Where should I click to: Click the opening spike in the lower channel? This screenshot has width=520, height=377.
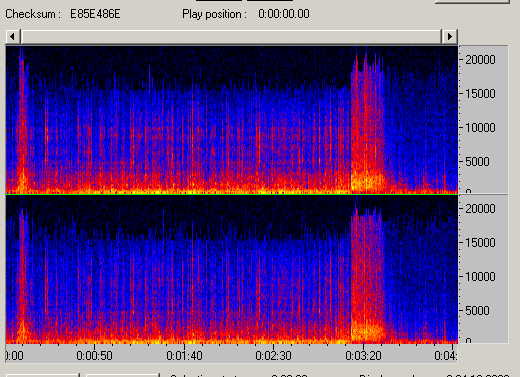[x=22, y=277]
